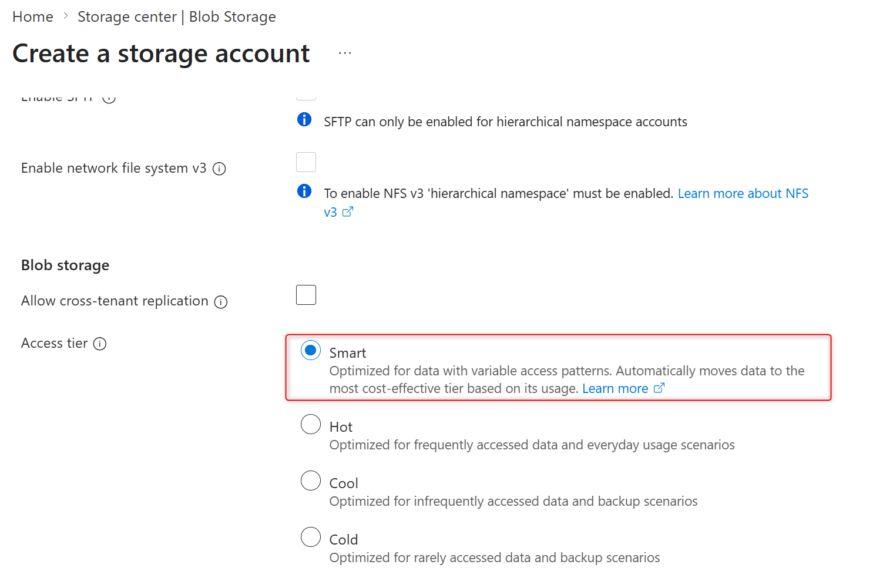The image size is (893, 588).
Task: Click the Access tier info icon
Action: [100, 344]
